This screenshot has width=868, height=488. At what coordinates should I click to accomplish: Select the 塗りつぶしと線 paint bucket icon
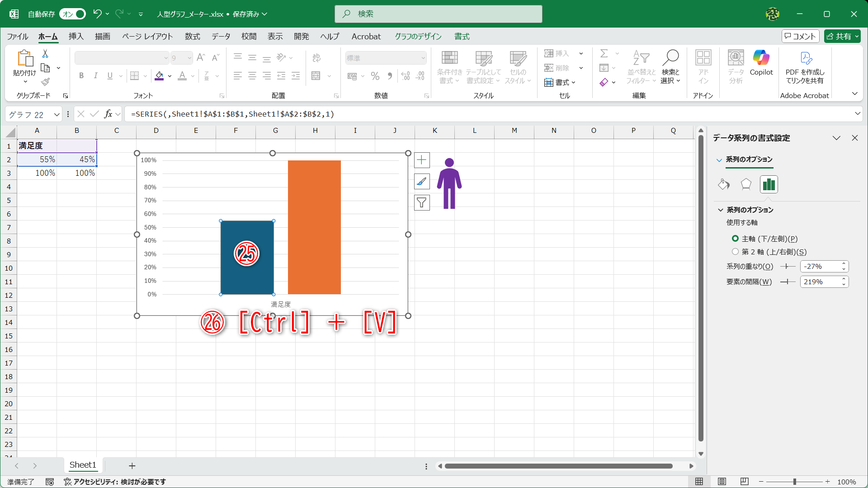pos(723,184)
